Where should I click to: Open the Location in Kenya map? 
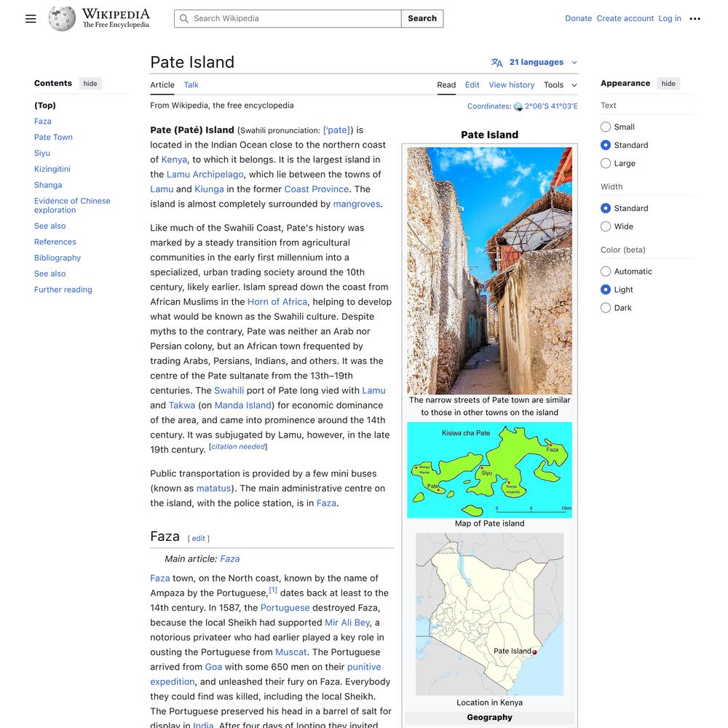(x=489, y=614)
